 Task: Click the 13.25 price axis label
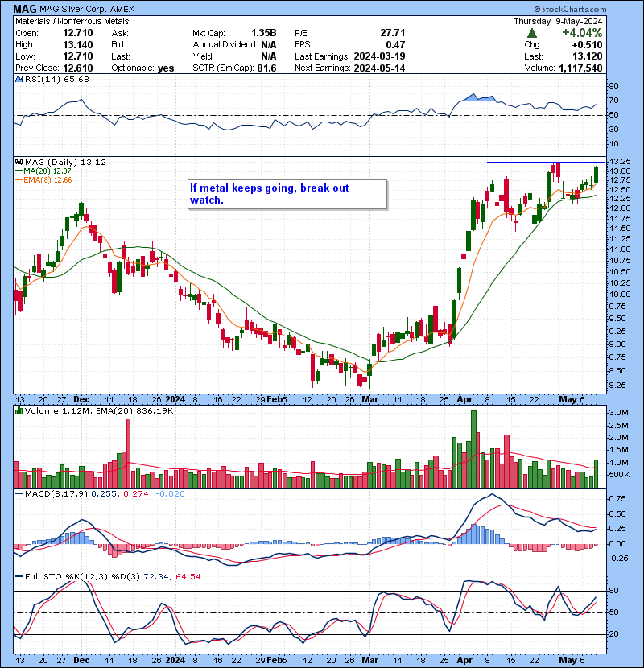[620, 162]
